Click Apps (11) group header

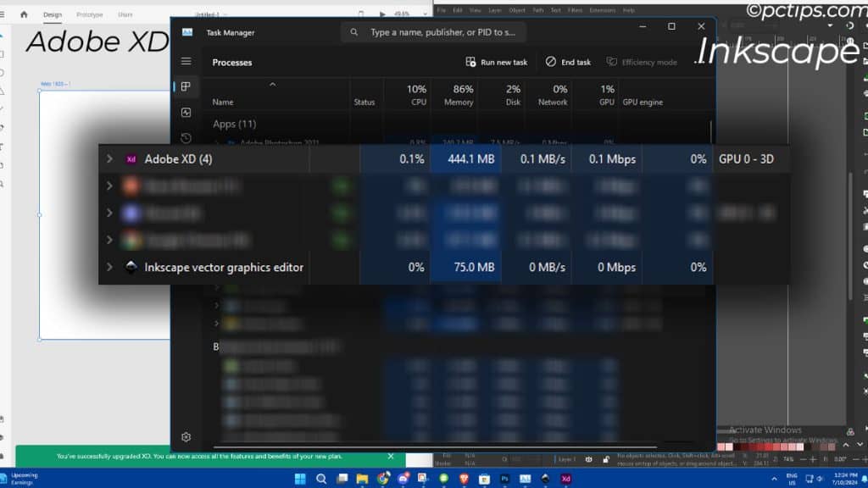[234, 124]
